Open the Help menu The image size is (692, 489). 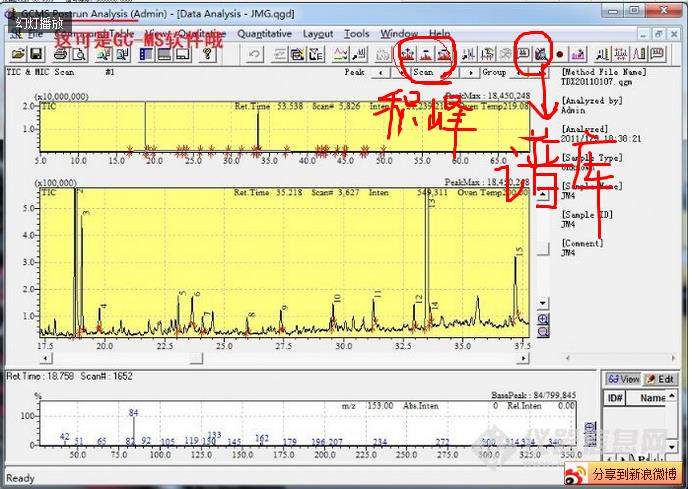coord(439,34)
